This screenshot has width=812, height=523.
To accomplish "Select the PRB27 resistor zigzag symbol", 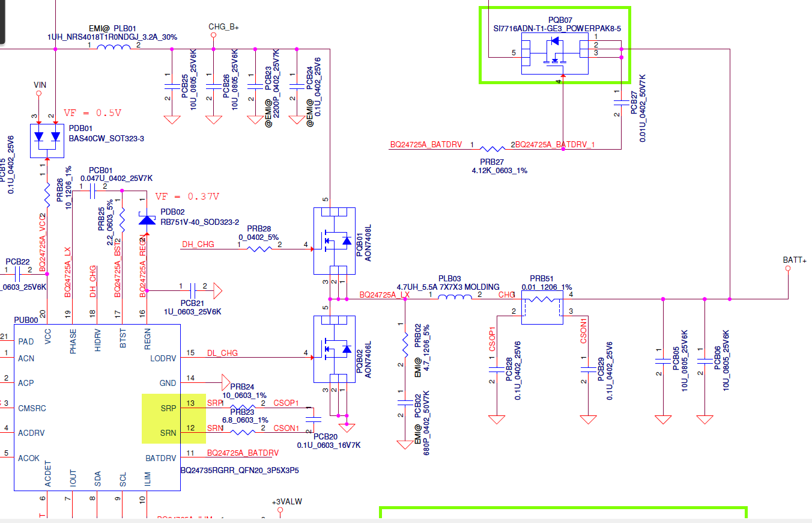I will coord(493,148).
